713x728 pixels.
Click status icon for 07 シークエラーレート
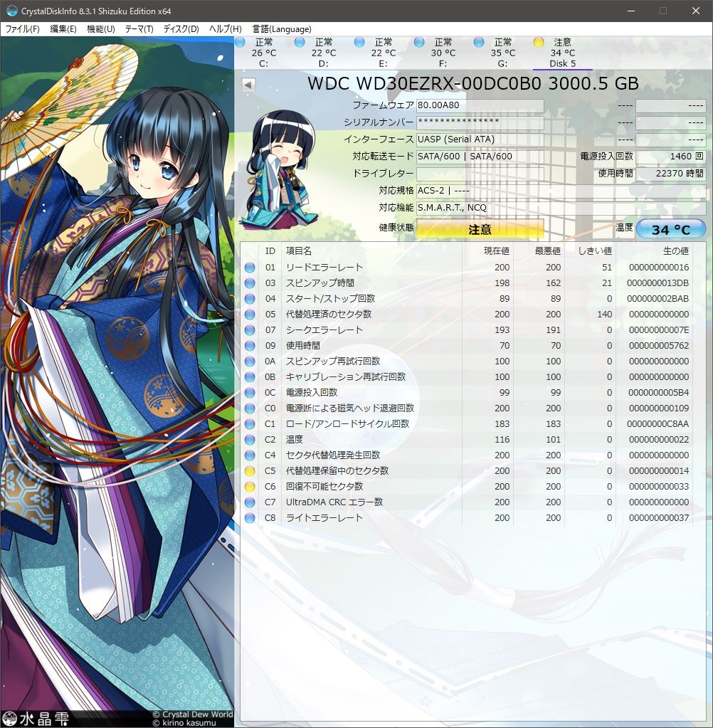[x=250, y=330]
